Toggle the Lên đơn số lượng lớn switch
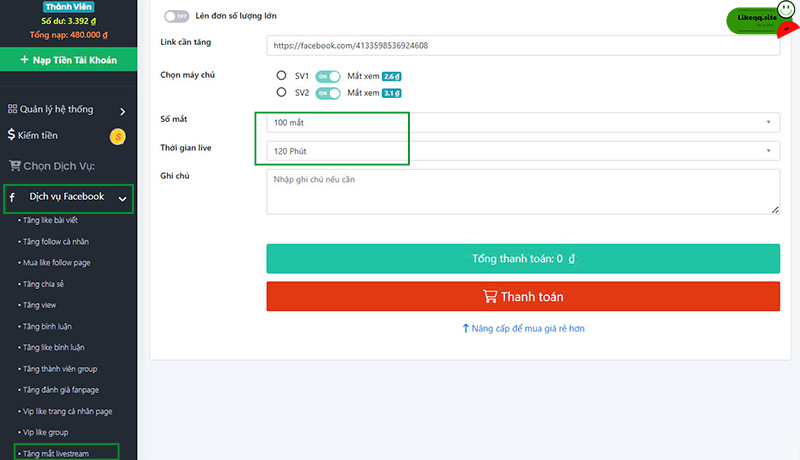Viewport: 800px width, 460px height. click(177, 16)
